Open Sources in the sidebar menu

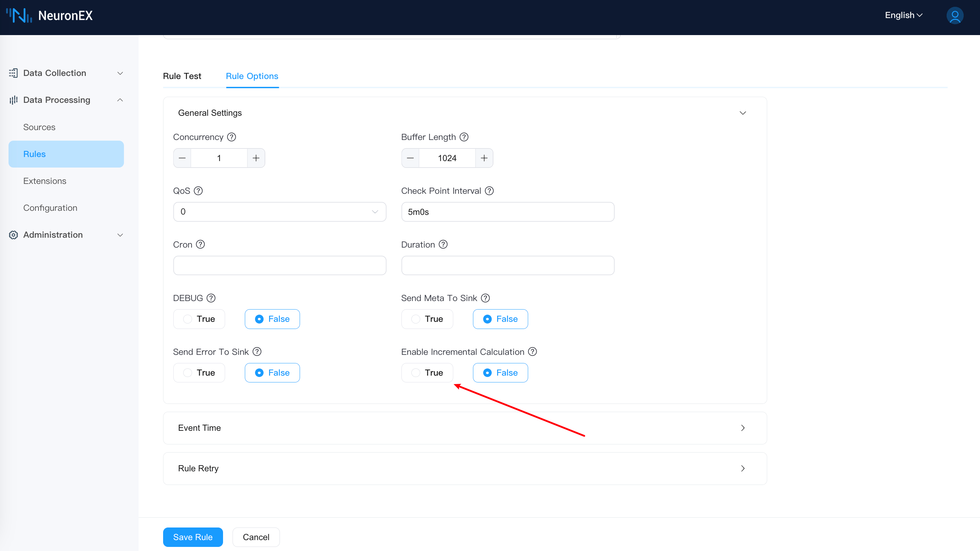(x=39, y=127)
